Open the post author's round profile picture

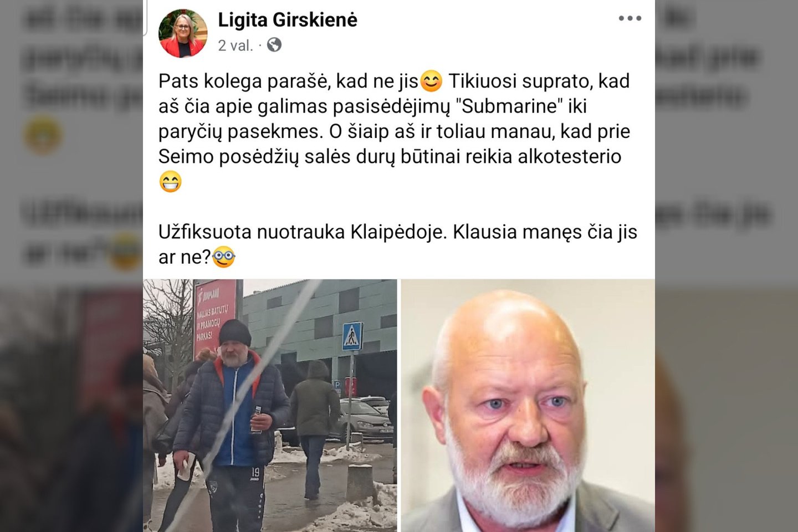pyautogui.click(x=183, y=33)
